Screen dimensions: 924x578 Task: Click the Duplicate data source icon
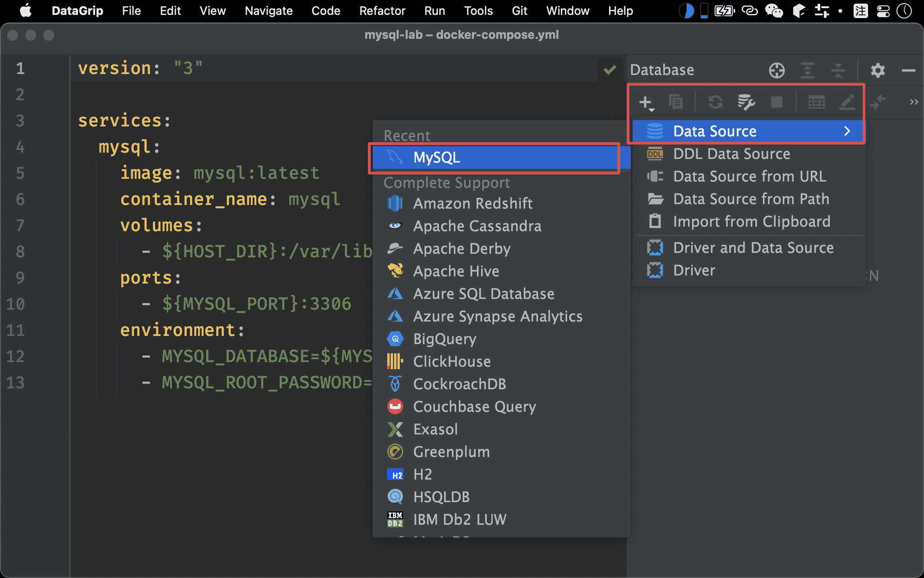(x=675, y=102)
